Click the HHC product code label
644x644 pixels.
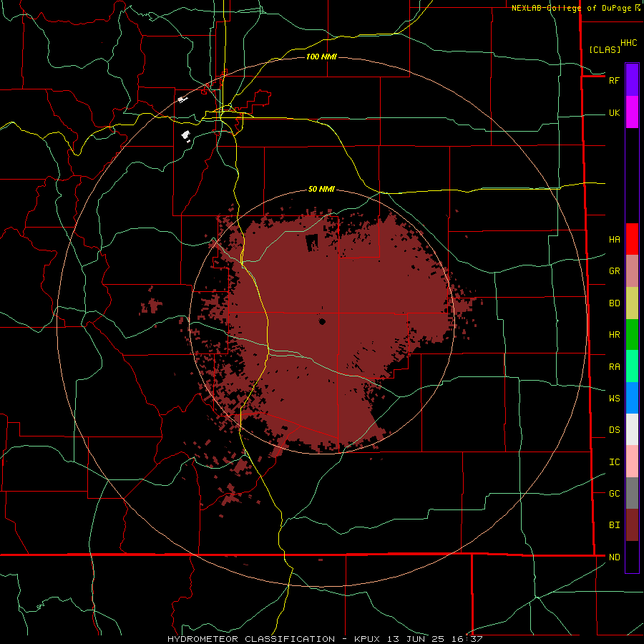[x=628, y=43]
